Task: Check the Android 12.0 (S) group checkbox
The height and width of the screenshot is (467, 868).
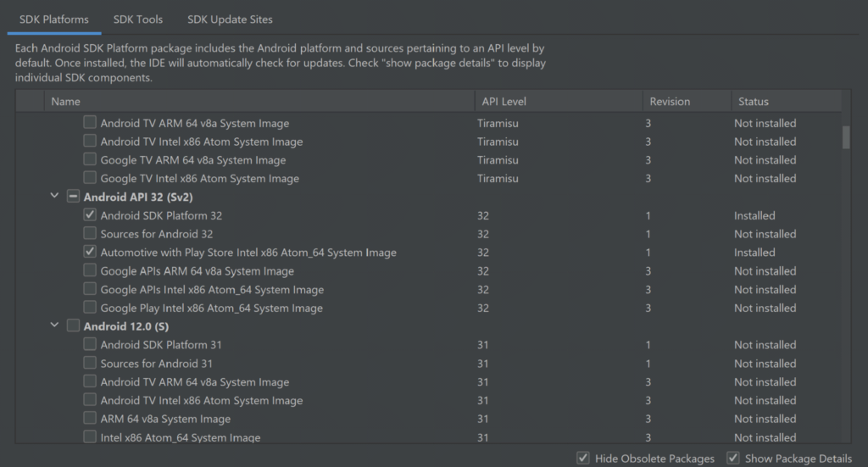Action: tap(73, 326)
